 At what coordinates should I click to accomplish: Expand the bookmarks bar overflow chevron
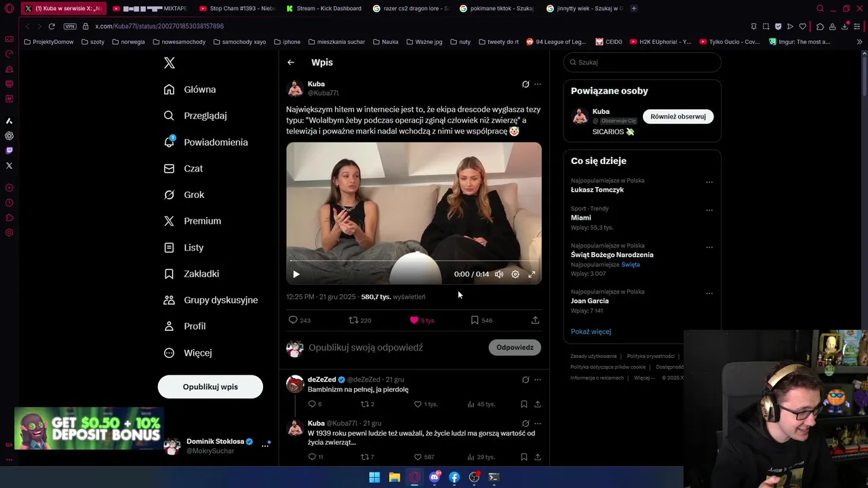pyautogui.click(x=859, y=42)
